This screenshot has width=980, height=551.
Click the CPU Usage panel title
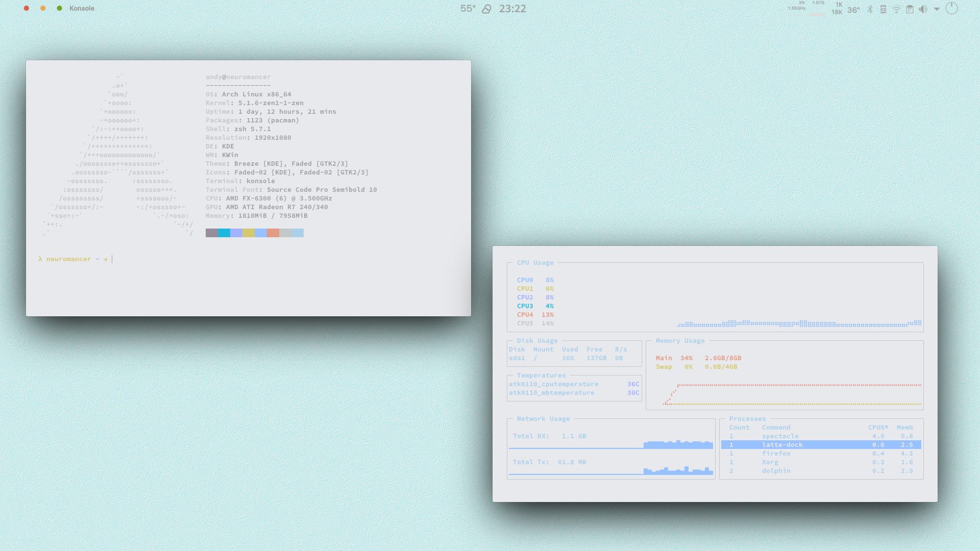pyautogui.click(x=535, y=263)
